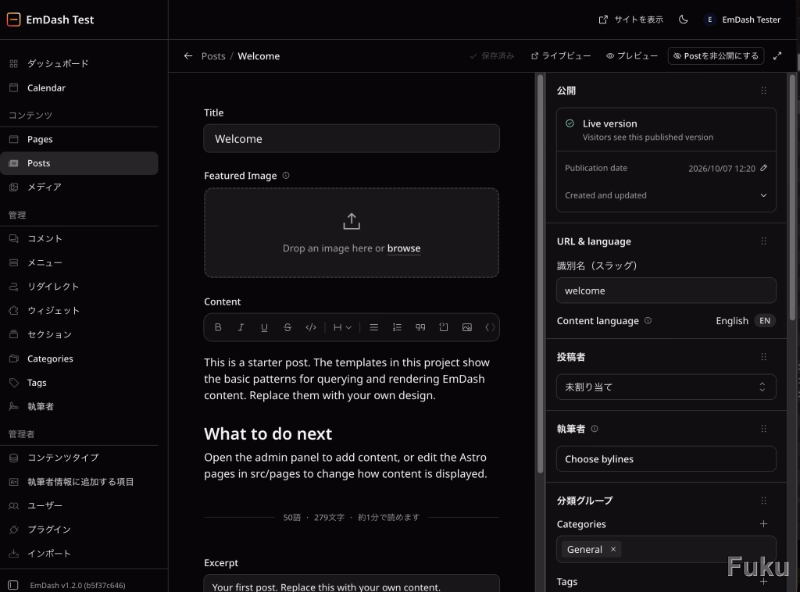
Task: Open the Heading level dropdown
Action: pos(342,327)
